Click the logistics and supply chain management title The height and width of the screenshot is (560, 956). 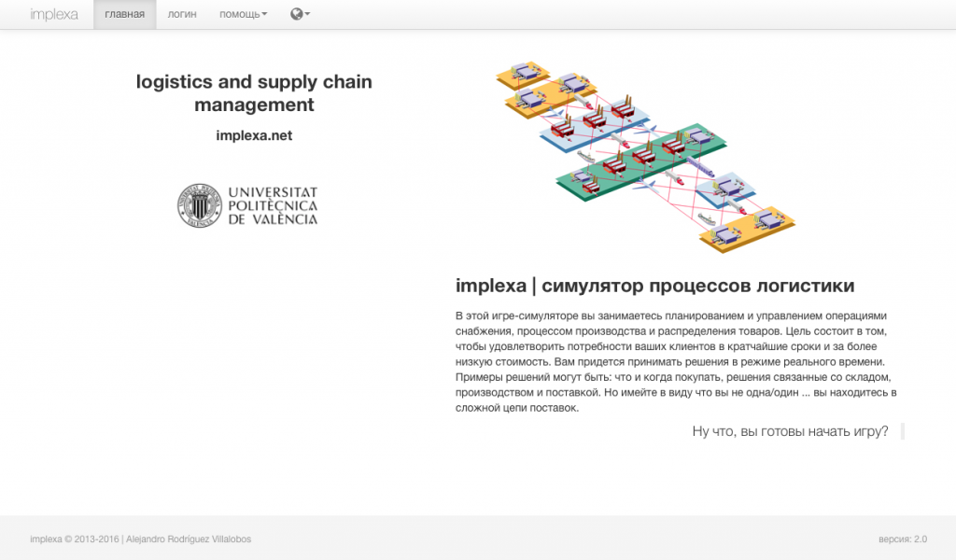(254, 92)
